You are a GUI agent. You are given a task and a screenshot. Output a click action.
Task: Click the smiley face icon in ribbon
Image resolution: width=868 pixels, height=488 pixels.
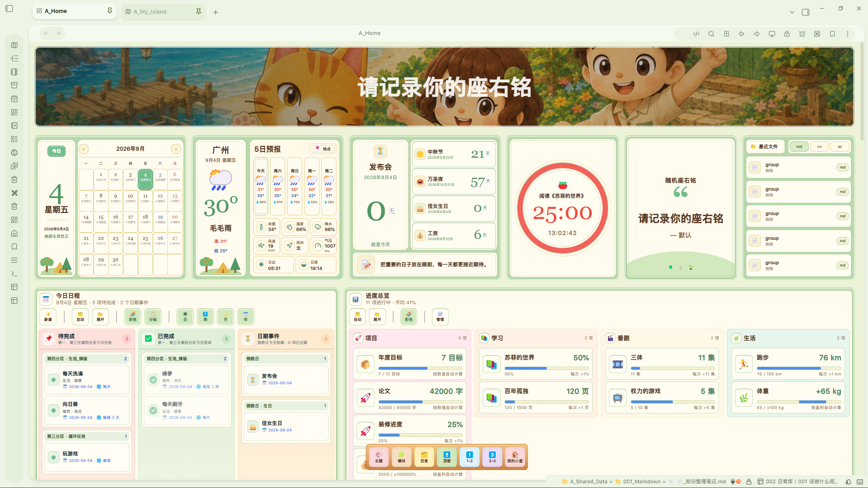[14, 153]
